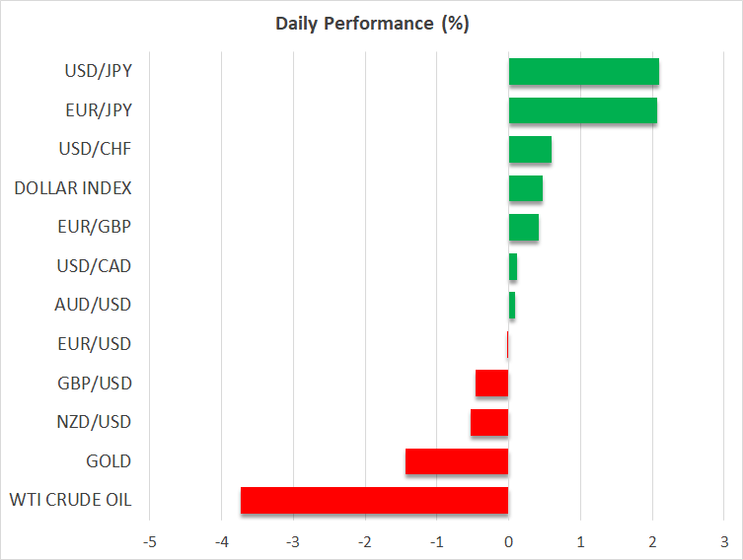
Task: Select the green USD/CHF bar
Action: click(x=530, y=150)
